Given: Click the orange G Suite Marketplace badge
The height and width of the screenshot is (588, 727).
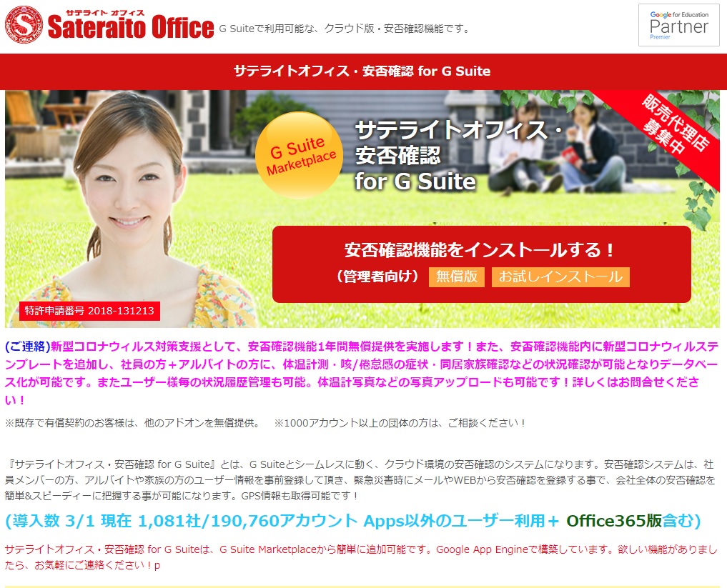Looking at the screenshot, I should pyautogui.click(x=300, y=155).
